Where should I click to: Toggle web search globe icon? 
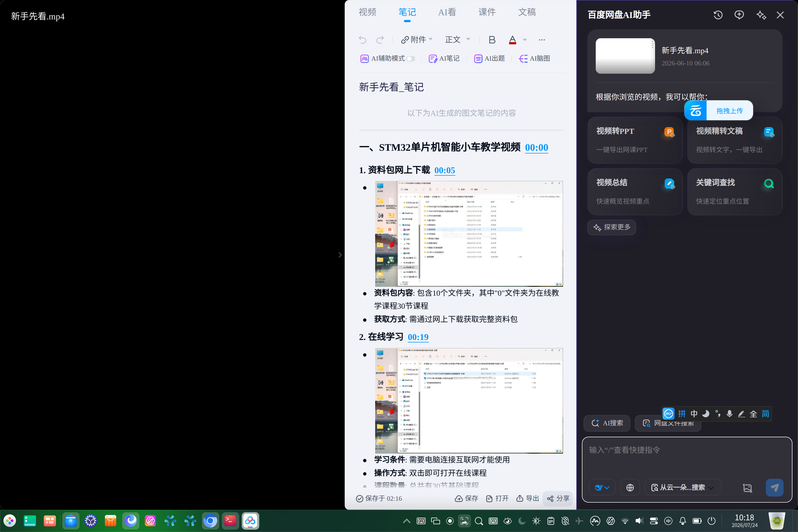[x=630, y=488]
